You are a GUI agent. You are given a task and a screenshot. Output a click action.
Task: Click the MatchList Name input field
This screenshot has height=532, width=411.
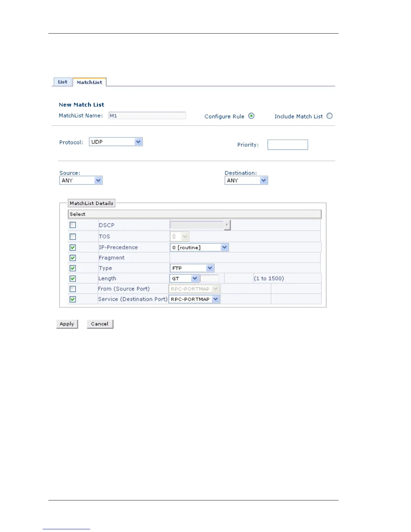click(147, 116)
